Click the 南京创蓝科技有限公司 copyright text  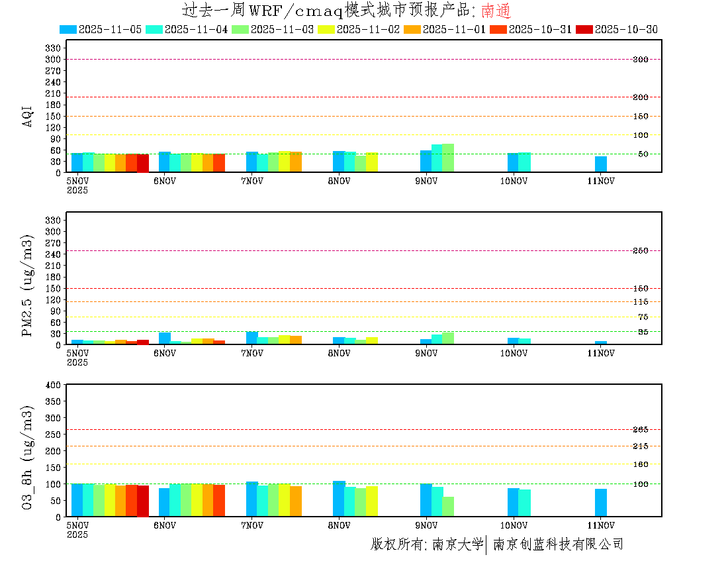(558, 544)
